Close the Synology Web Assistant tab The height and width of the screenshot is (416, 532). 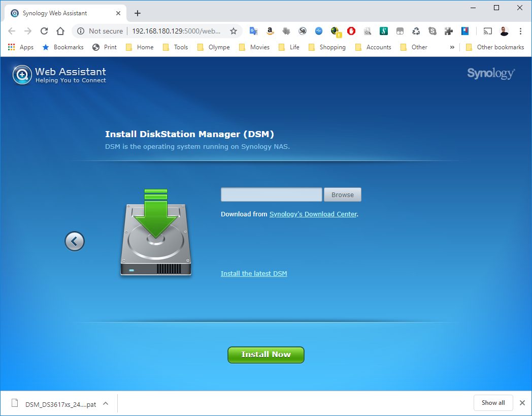pyautogui.click(x=118, y=13)
